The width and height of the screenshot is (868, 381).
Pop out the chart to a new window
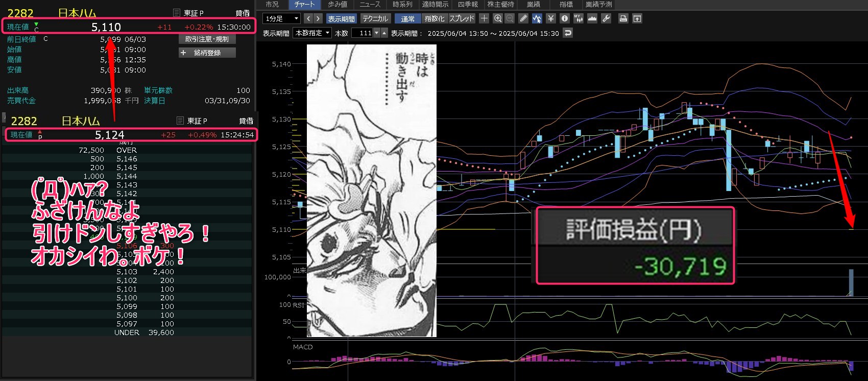(637, 18)
